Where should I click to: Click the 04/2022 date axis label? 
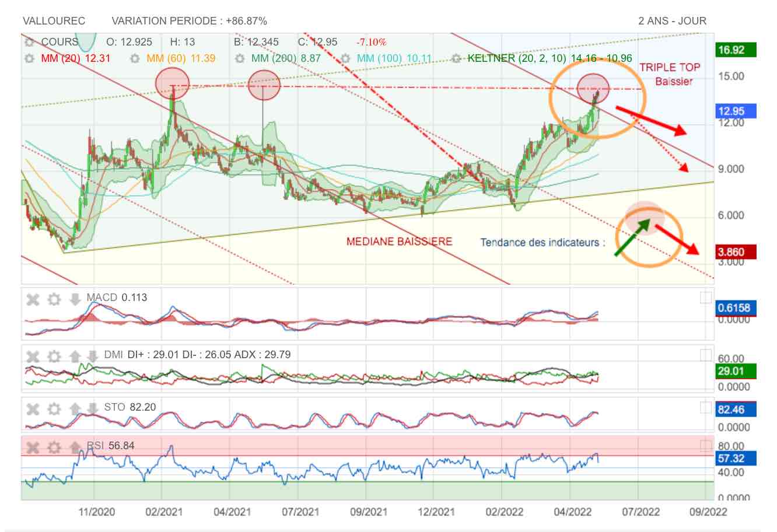point(572,512)
